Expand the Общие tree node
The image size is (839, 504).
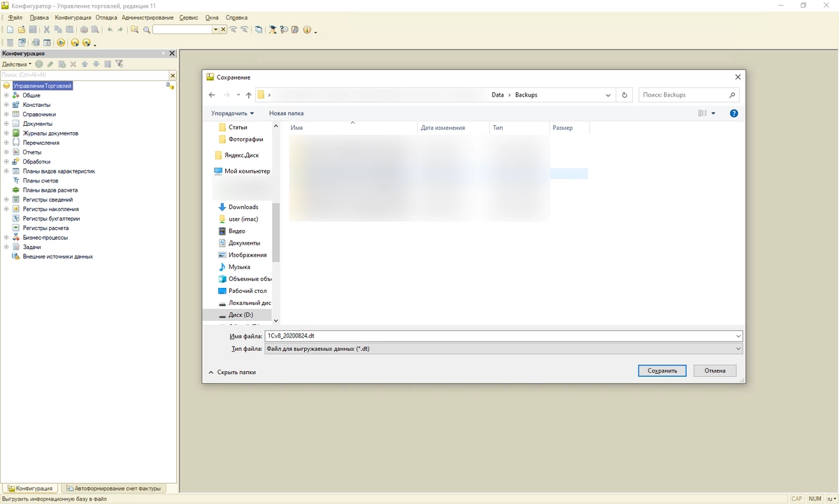(x=6, y=95)
